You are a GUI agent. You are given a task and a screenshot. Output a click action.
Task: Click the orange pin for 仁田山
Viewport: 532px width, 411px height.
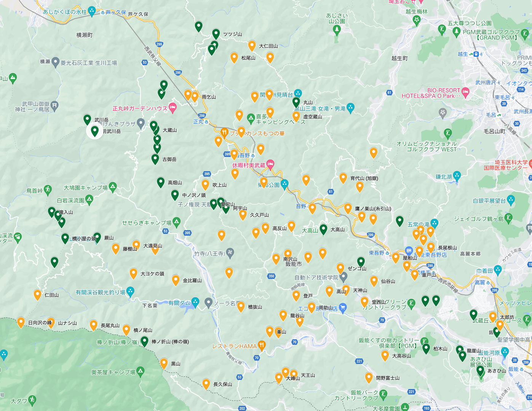[x=37, y=295]
